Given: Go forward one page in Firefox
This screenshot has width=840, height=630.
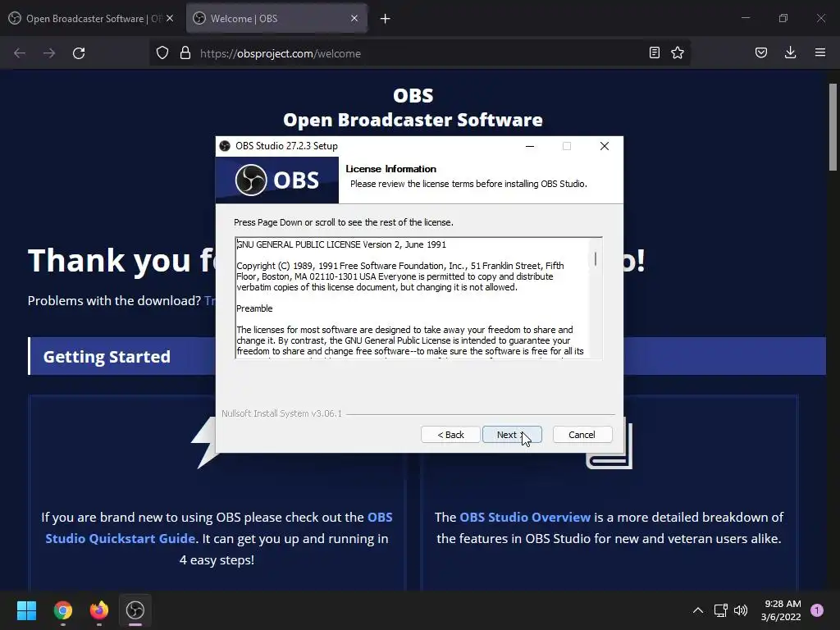Looking at the screenshot, I should tap(49, 53).
